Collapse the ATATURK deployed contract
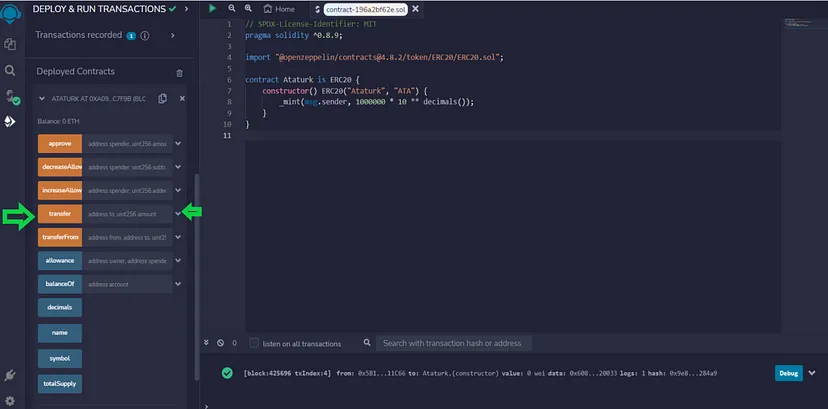Image resolution: width=828 pixels, height=409 pixels. (x=41, y=98)
